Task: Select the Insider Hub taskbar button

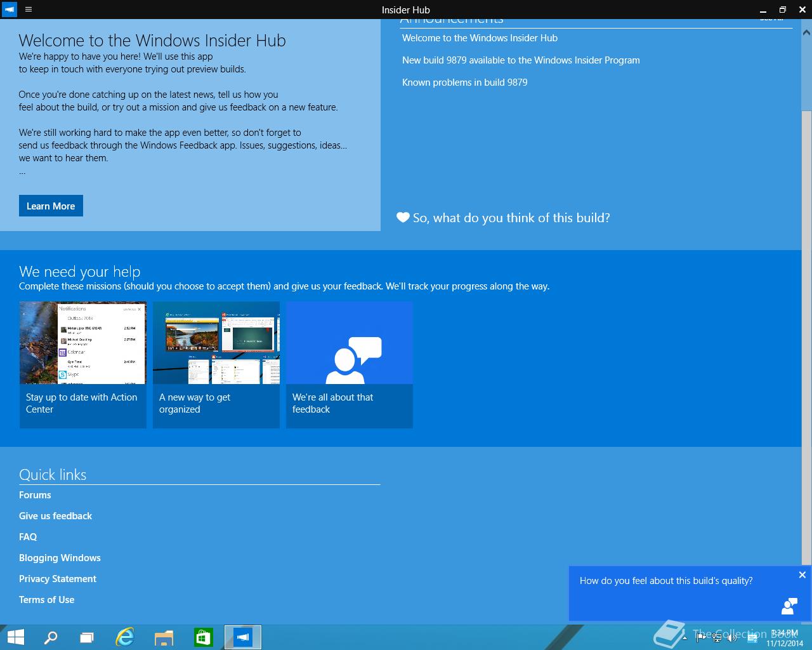Action: tap(243, 637)
